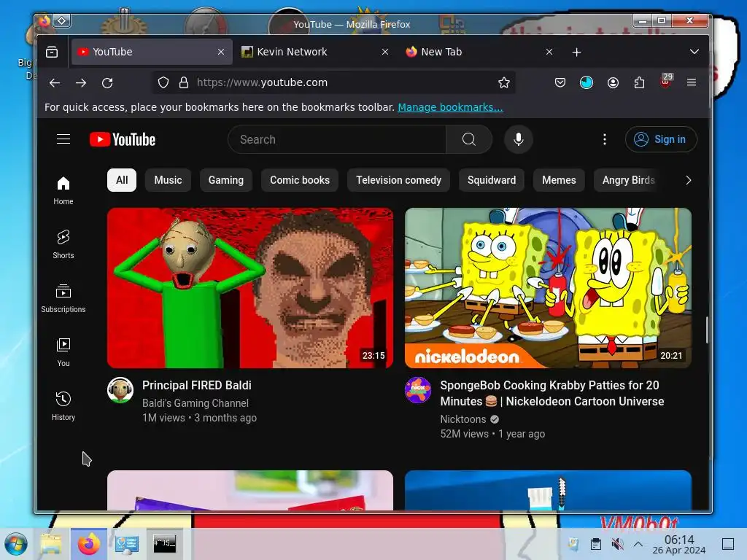747x560 pixels.
Task: Go to Home in the sidebar
Action: [63, 190]
